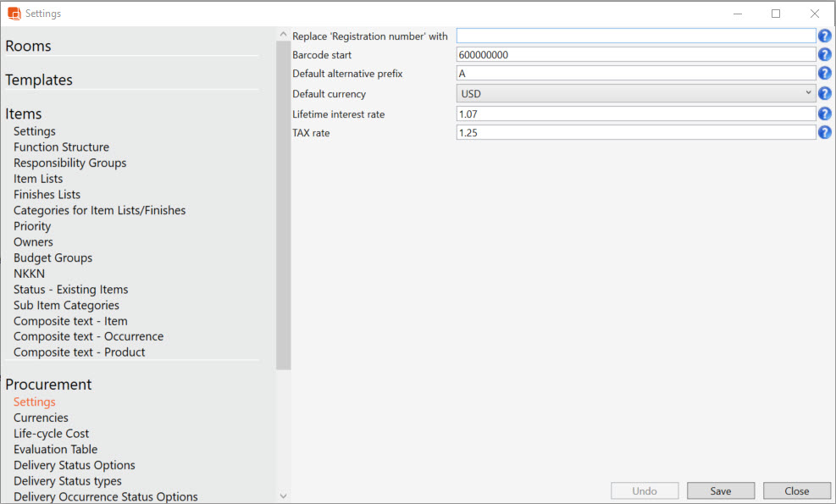Select Function Structure under Items
Screen dimensions: 836x504
pos(61,147)
